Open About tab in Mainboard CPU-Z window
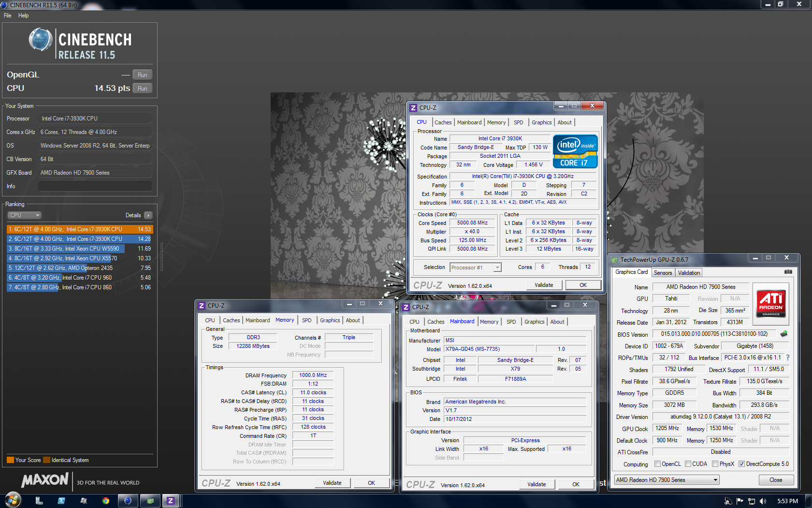 (x=557, y=322)
